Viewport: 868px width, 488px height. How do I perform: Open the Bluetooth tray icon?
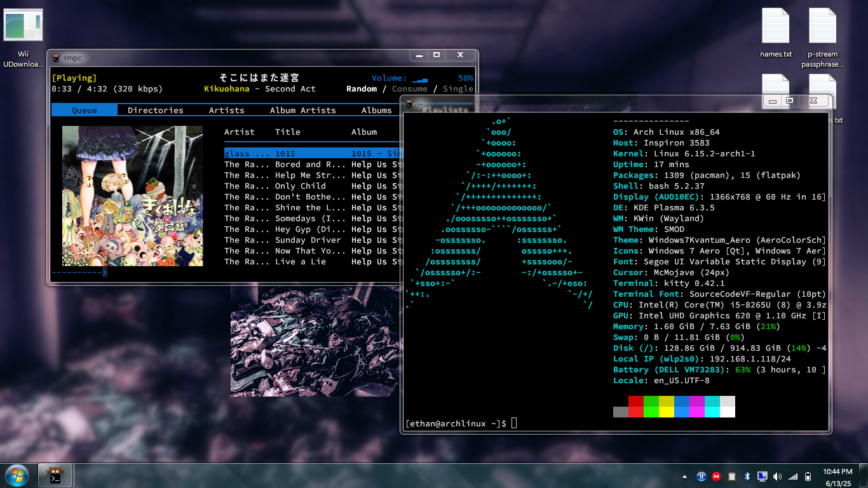747,477
